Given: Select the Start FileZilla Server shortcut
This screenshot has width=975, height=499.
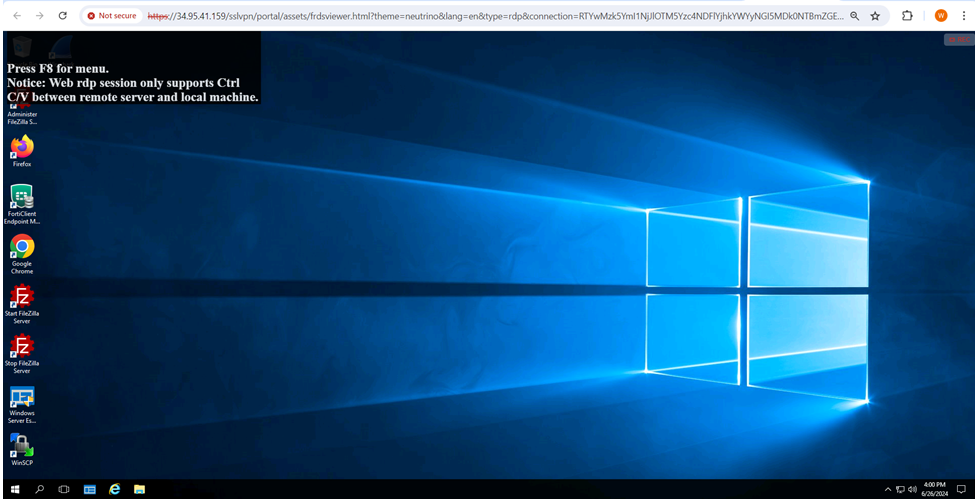Looking at the screenshot, I should 22,298.
